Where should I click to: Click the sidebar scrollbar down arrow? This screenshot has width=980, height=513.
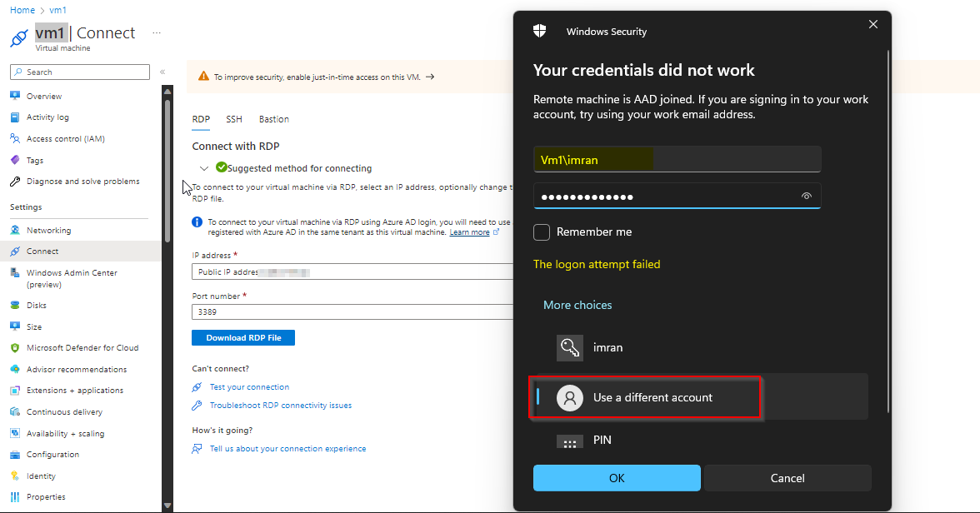click(167, 506)
